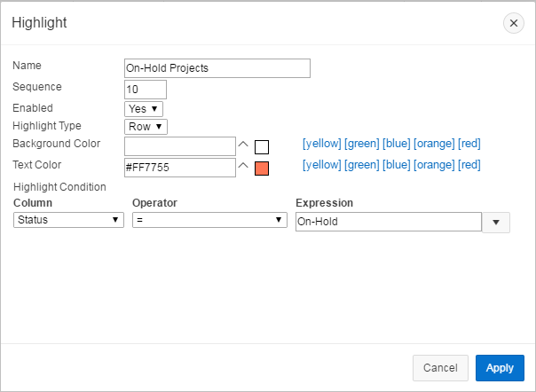Image resolution: width=536 pixels, height=392 pixels.
Task: Click the Background Color text field
Action: pyautogui.click(x=180, y=145)
